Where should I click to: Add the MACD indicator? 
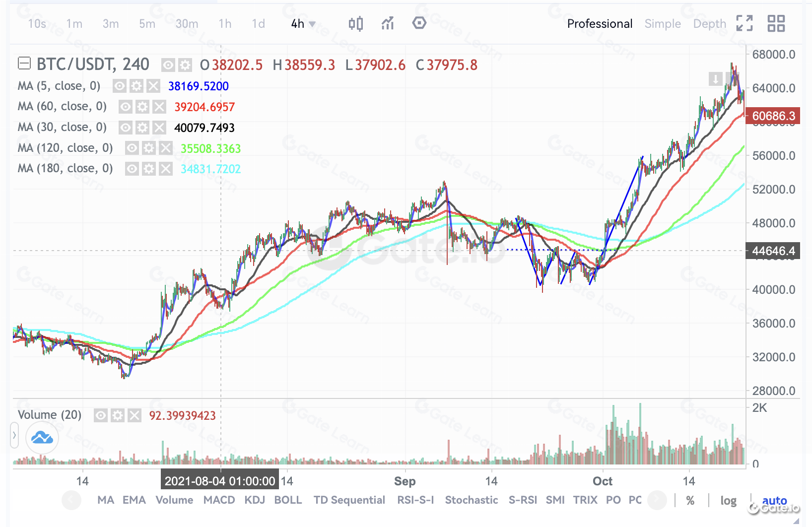tap(219, 500)
